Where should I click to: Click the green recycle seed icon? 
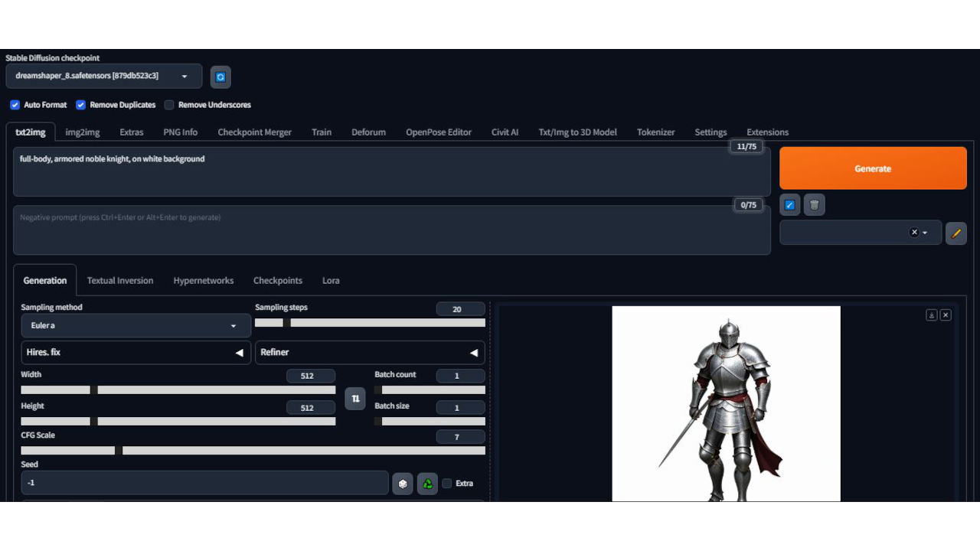click(x=427, y=484)
